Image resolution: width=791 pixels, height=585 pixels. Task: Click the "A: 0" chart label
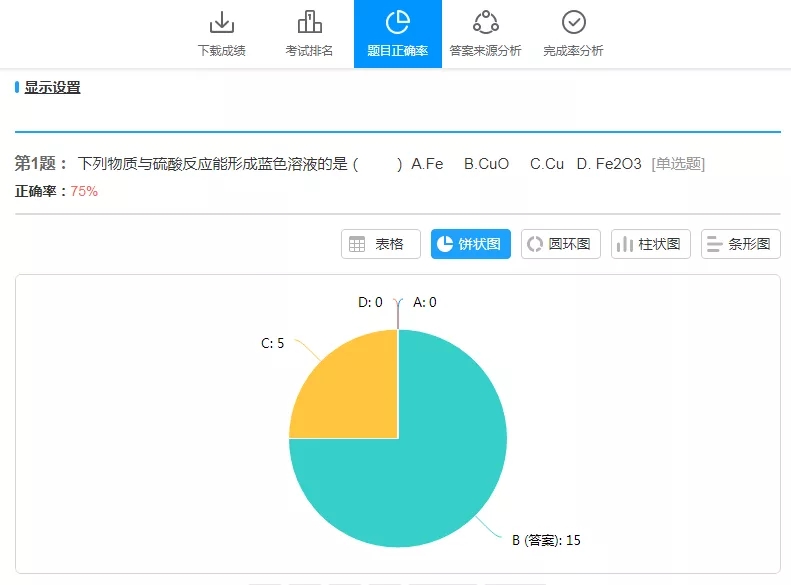425,302
